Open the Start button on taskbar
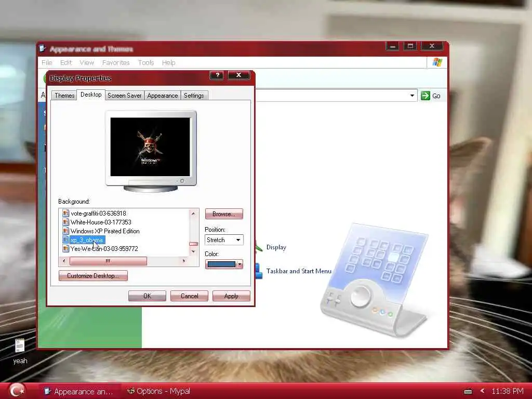 (x=17, y=391)
